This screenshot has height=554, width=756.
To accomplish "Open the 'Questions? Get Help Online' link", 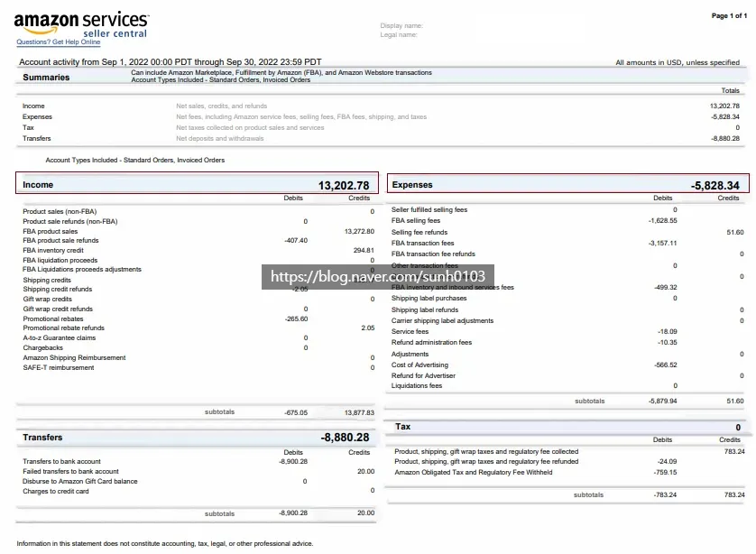I will 59,42.
